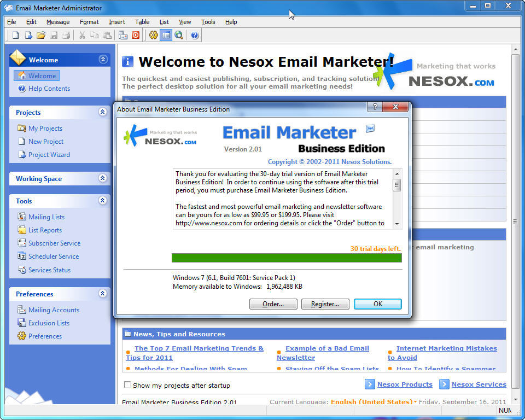Image resolution: width=525 pixels, height=420 pixels.
Task: Click the green trial days progress bar
Action: click(x=287, y=258)
